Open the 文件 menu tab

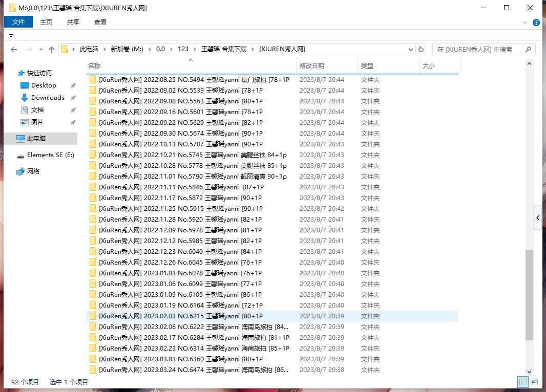[x=18, y=22]
